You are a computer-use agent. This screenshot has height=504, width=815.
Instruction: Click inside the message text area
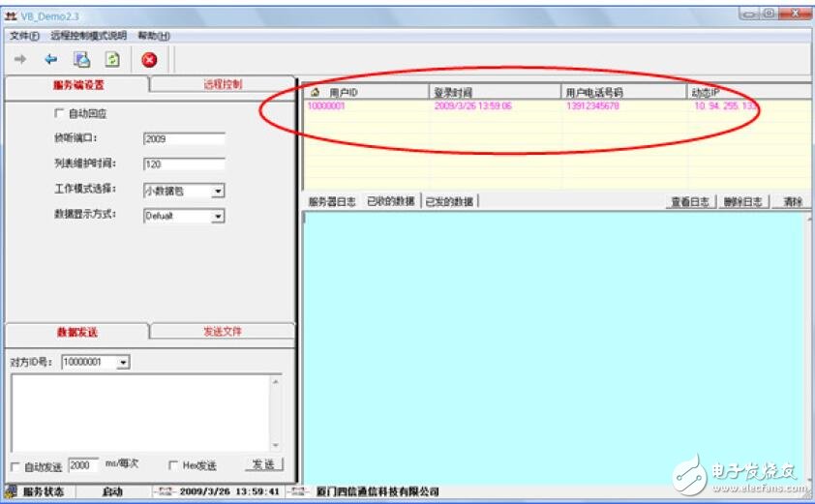click(x=140, y=413)
